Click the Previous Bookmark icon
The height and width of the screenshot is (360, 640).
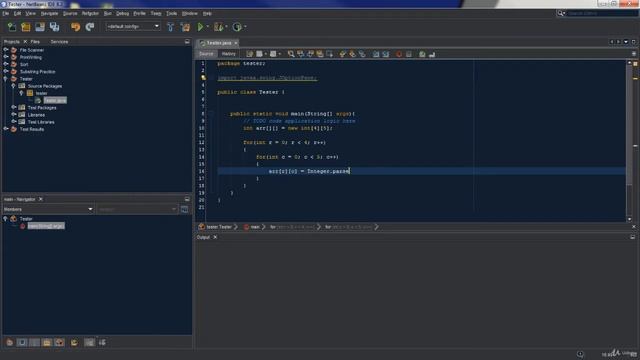coord(342,54)
